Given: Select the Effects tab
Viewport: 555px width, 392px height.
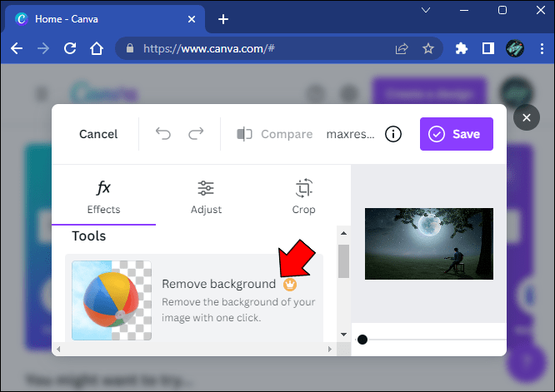Looking at the screenshot, I should [103, 196].
